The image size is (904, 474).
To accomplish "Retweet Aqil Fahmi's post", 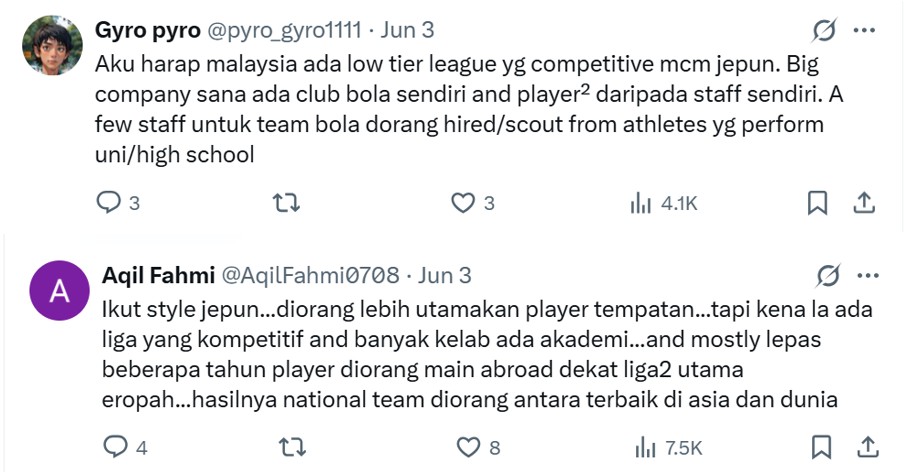I will [292, 447].
